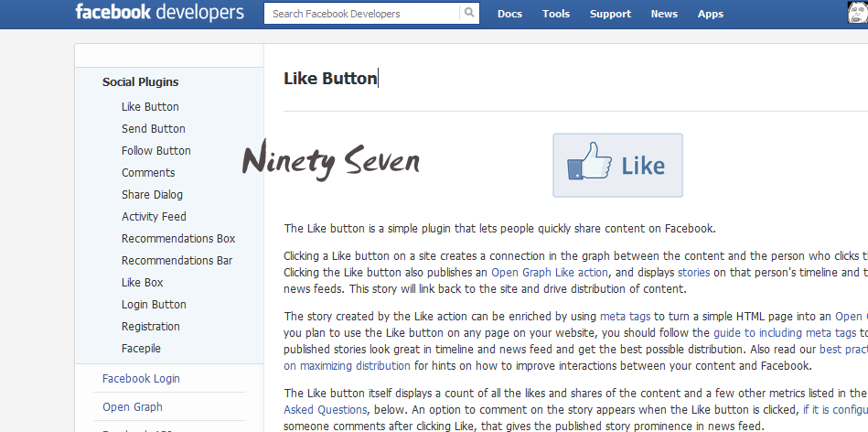Follow the stories link
The width and height of the screenshot is (868, 432).
pos(693,273)
